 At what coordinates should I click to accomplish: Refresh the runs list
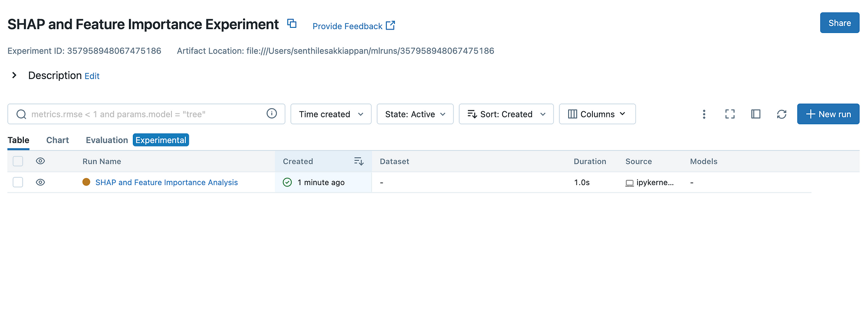(782, 114)
